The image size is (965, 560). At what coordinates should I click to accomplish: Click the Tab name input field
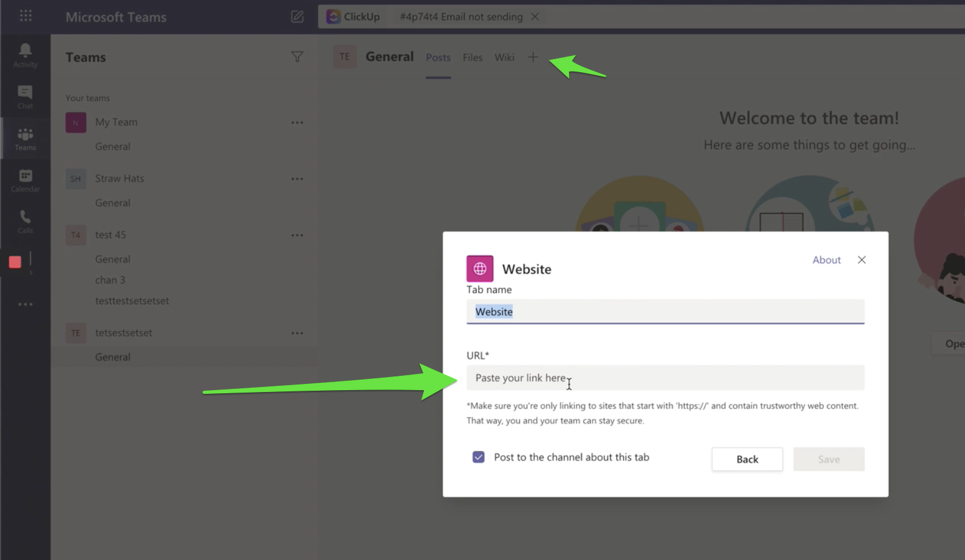pos(665,312)
